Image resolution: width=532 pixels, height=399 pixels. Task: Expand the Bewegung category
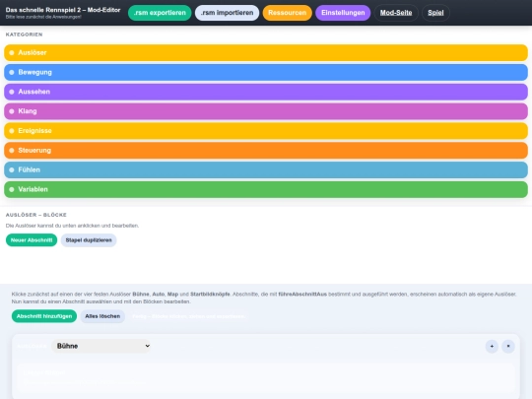[266, 72]
